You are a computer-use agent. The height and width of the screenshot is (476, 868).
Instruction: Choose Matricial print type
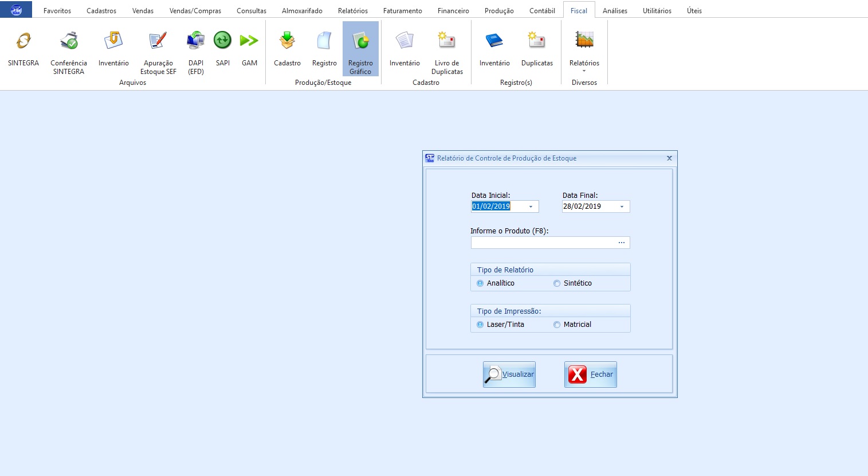tap(557, 325)
